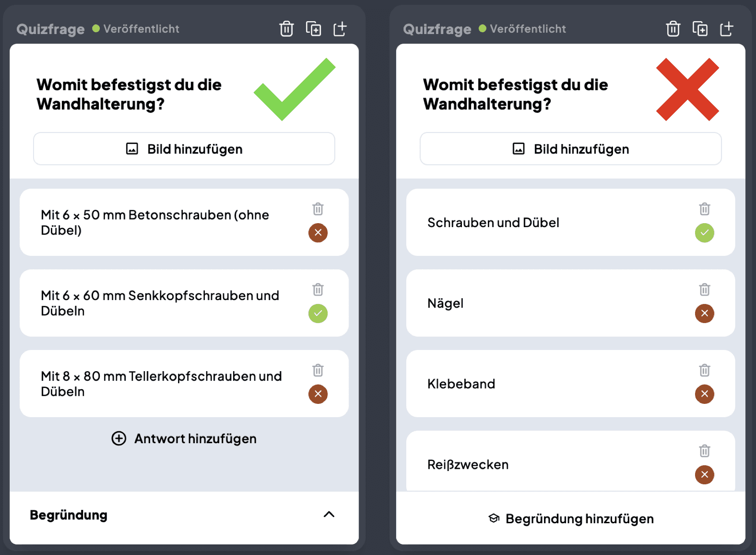Click Bild hinzufügen in left card
This screenshot has width=756, height=555.
[184, 149]
